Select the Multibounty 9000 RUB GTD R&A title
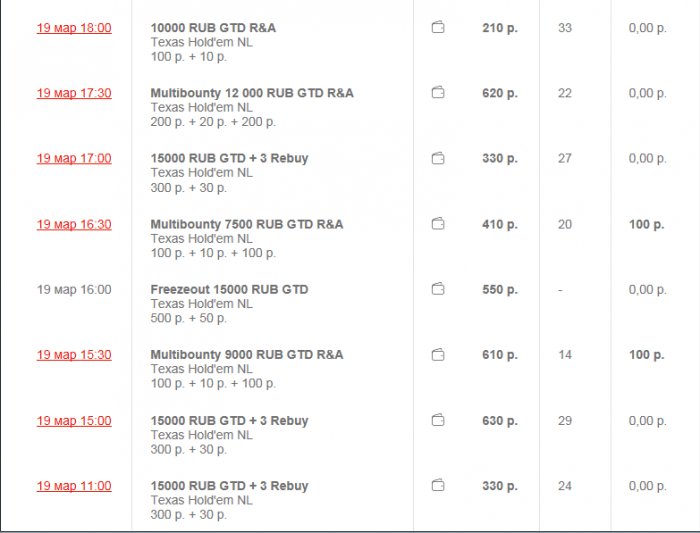700x533 pixels. click(x=246, y=355)
